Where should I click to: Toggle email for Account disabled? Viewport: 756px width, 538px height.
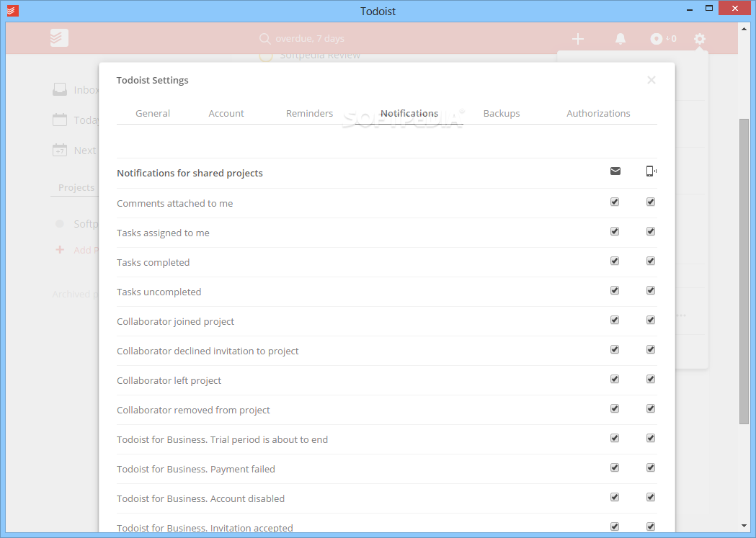point(615,497)
